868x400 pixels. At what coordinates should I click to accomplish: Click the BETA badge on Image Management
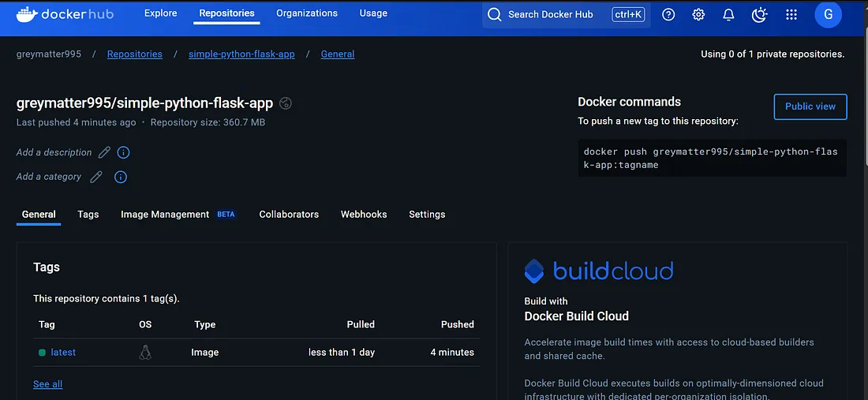coord(226,215)
